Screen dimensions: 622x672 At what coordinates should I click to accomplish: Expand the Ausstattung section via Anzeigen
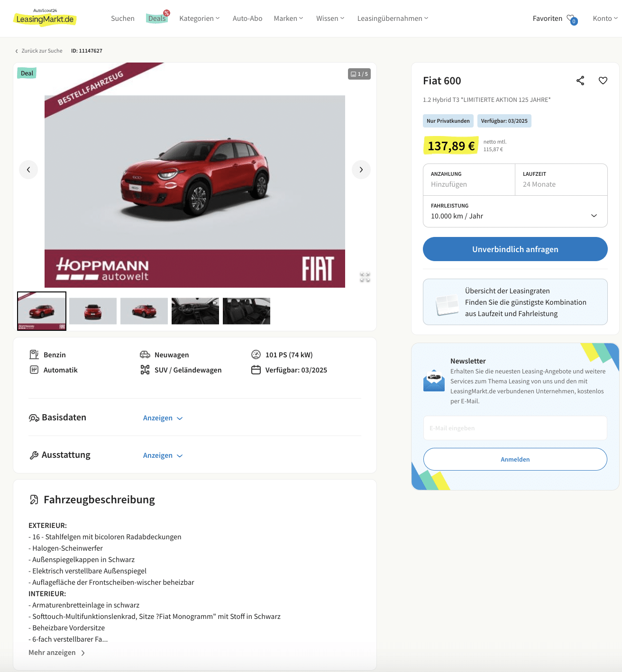163,455
